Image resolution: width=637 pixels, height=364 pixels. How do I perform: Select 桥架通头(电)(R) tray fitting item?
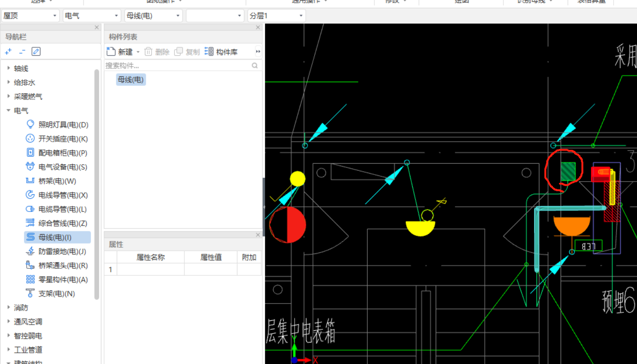[57, 265]
